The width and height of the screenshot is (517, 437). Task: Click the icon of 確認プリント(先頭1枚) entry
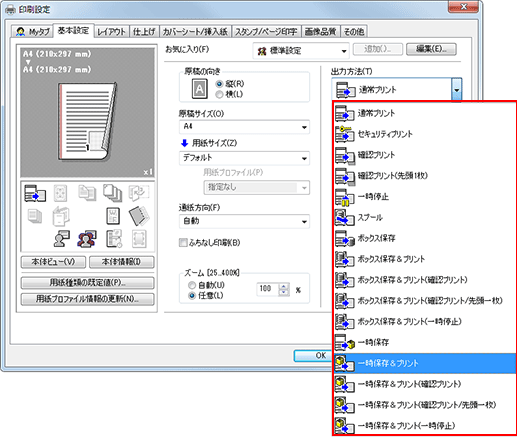[x=344, y=176]
